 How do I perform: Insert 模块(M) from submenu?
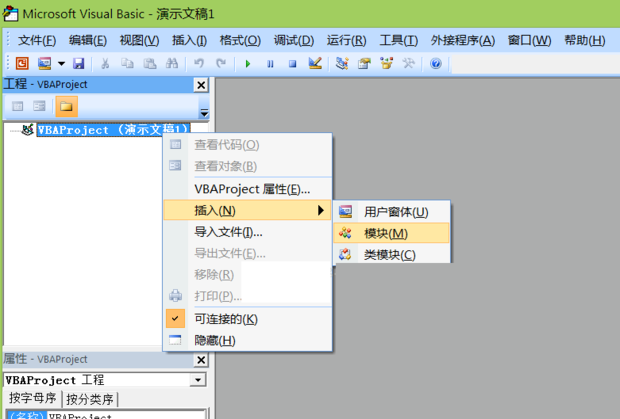[392, 233]
